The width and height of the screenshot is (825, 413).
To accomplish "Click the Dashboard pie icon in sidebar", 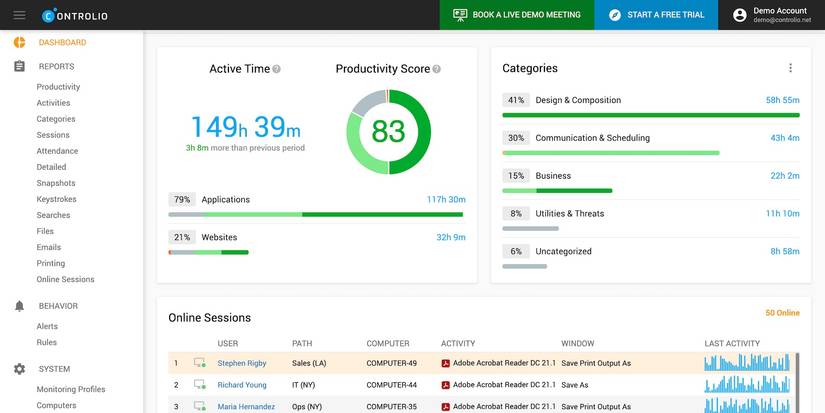I will 19,43.
